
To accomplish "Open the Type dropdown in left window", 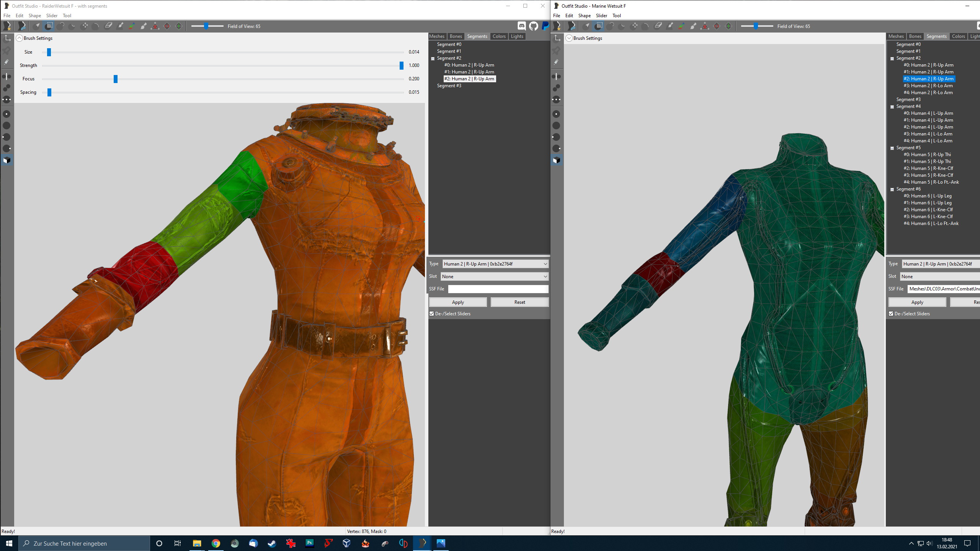I will point(495,264).
